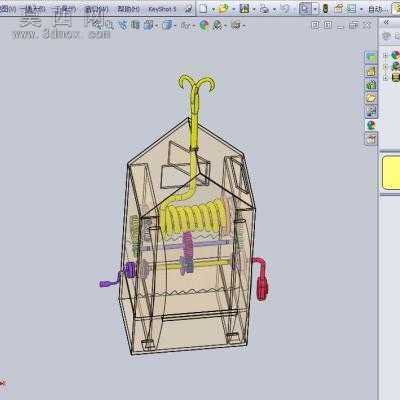Open the View Palette task pane tab
Screen dimensions: 400x400
371,112
